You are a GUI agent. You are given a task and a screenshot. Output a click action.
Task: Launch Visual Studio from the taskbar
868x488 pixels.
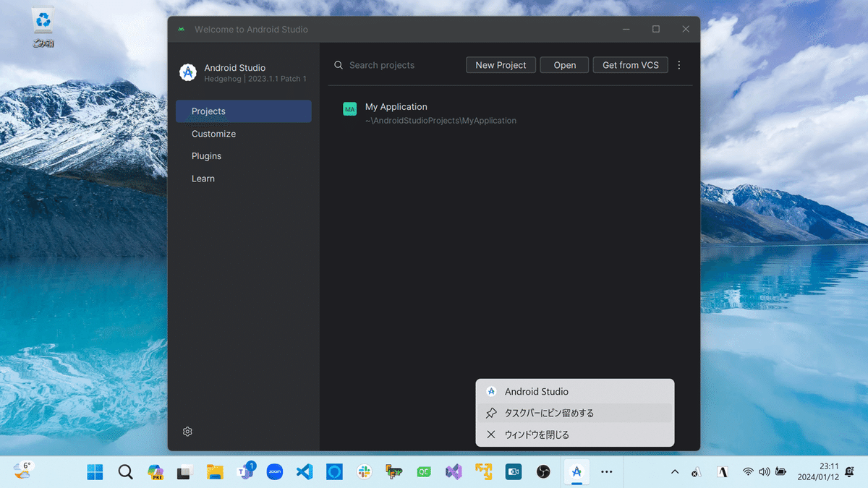coord(454,472)
